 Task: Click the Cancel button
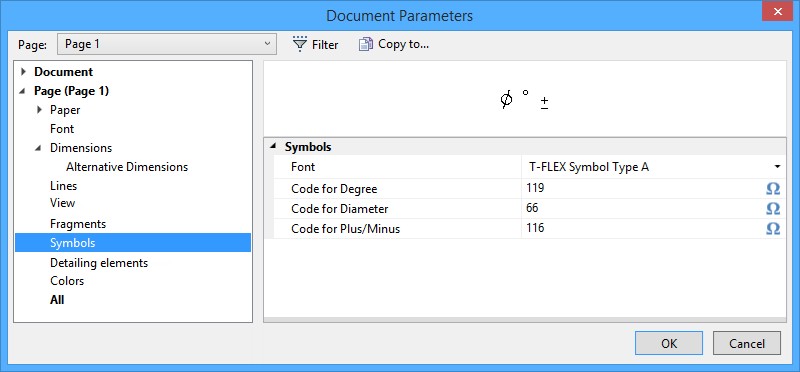tap(747, 343)
